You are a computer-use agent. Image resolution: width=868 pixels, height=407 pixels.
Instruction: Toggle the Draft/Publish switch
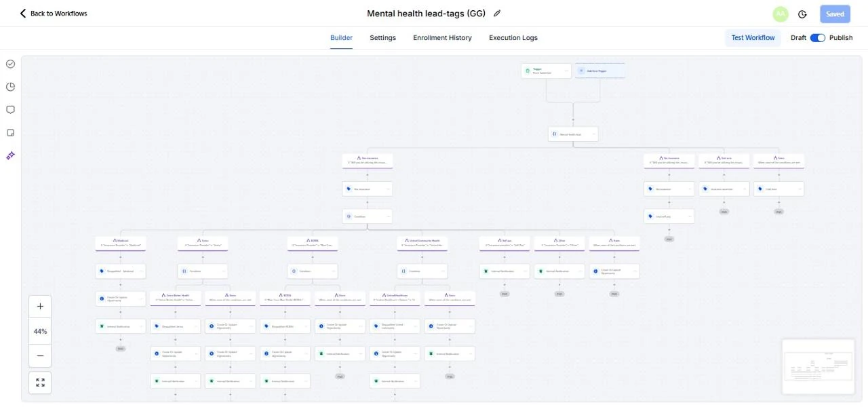(818, 38)
